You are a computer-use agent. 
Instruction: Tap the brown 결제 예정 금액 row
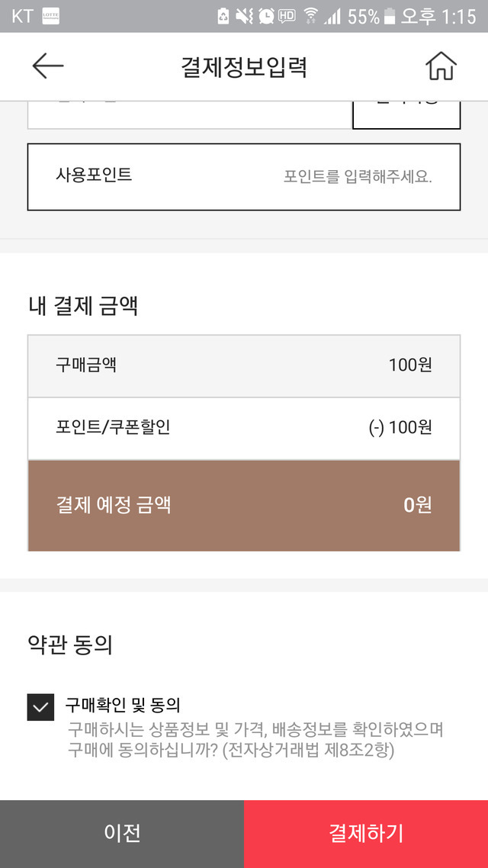tap(244, 505)
